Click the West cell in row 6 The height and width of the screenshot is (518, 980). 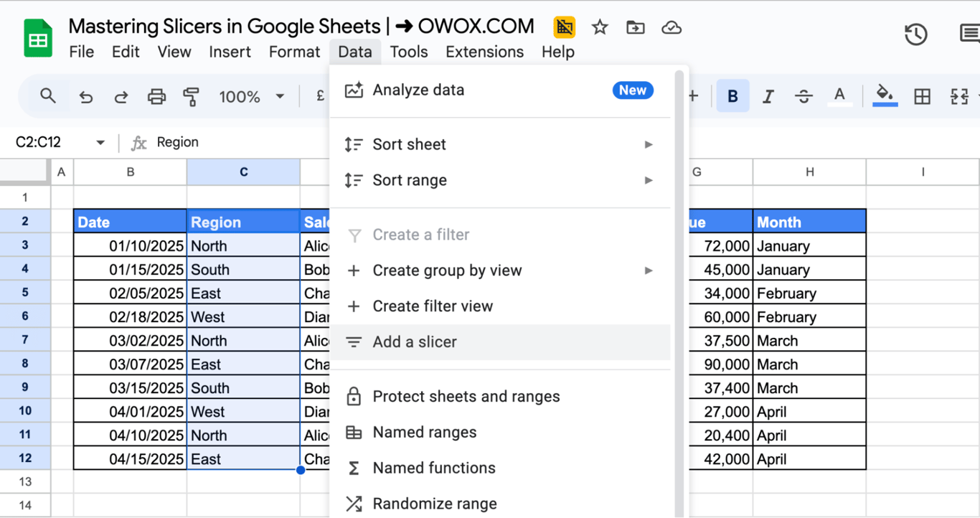243,316
